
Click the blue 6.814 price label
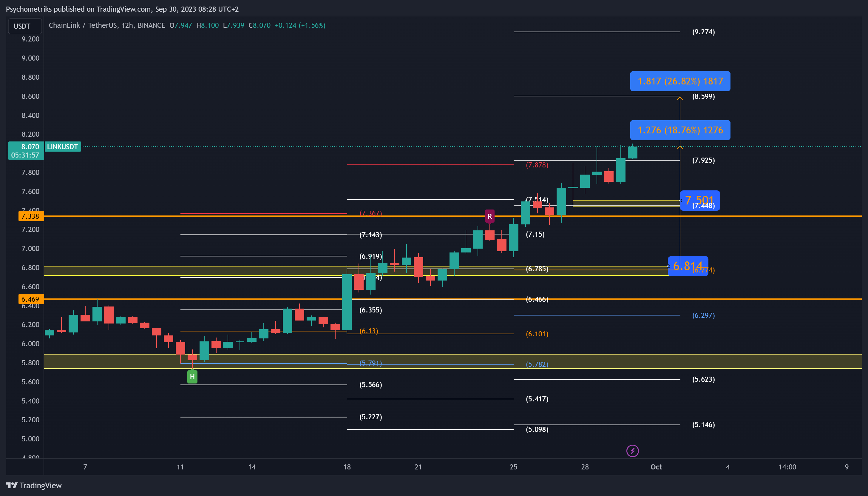click(688, 266)
